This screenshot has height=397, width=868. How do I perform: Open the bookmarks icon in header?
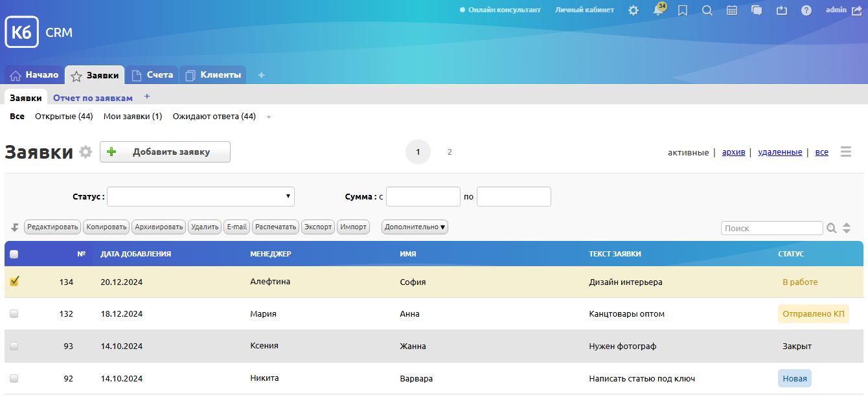coord(682,10)
